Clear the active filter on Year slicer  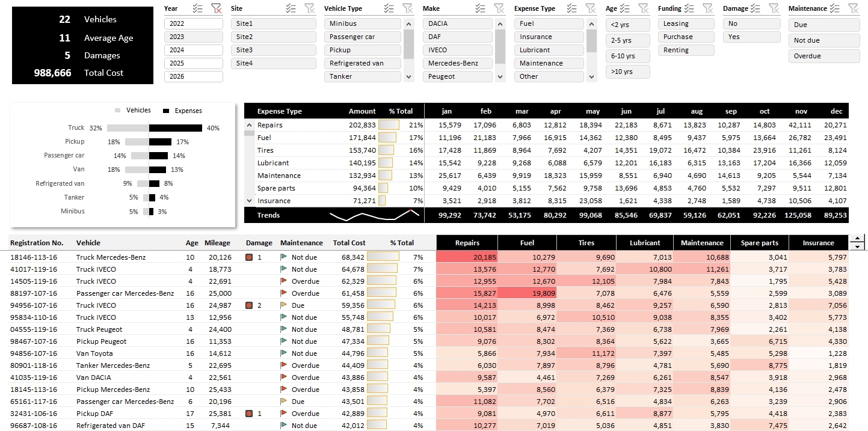[x=217, y=8]
